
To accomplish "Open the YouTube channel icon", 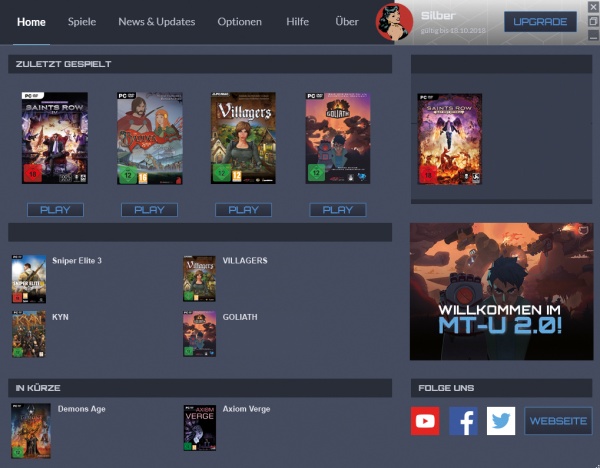I will (x=425, y=421).
